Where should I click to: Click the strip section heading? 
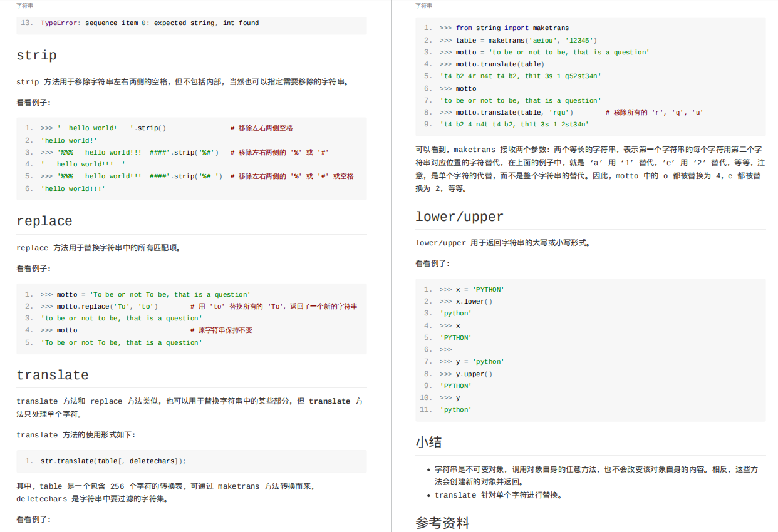tap(36, 56)
